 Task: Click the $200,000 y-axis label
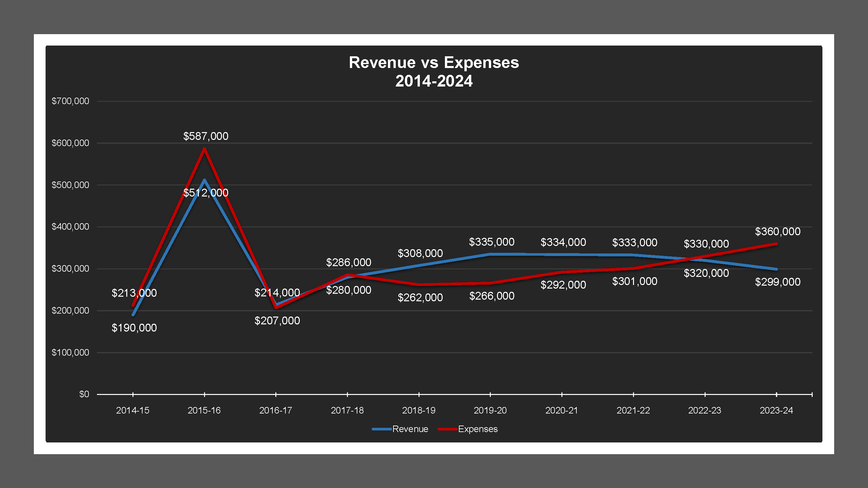tap(70, 310)
